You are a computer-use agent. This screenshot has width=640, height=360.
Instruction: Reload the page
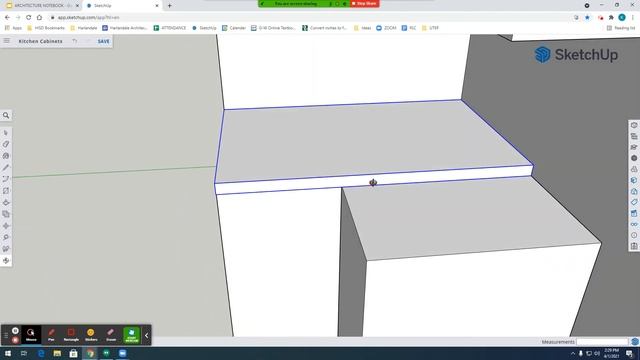click(x=29, y=18)
